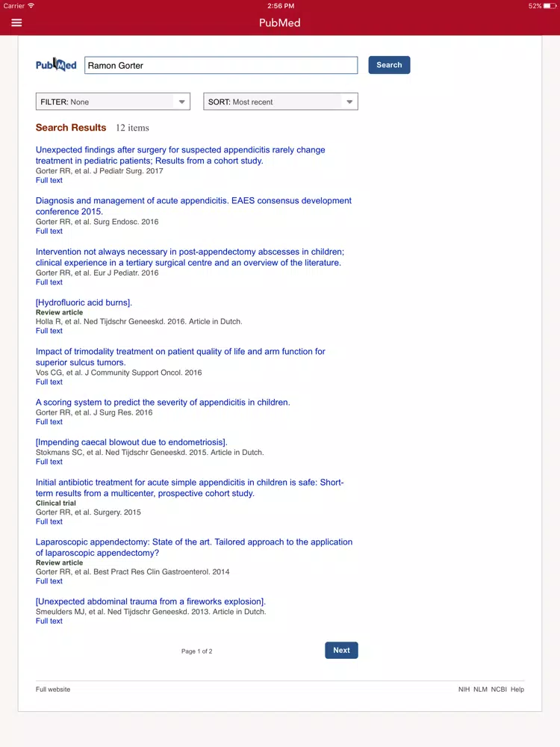
Task: Open Full text for Best Pract Res 2014 article
Action: (49, 580)
